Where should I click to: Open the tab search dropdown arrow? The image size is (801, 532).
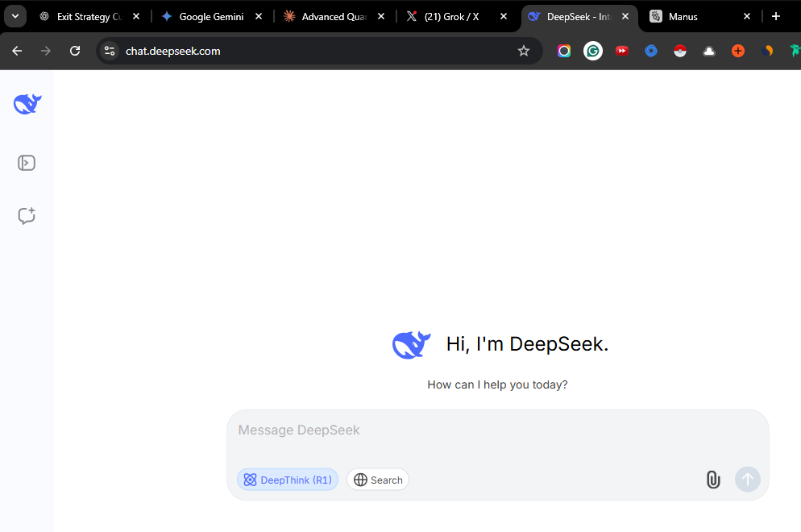coord(15,16)
